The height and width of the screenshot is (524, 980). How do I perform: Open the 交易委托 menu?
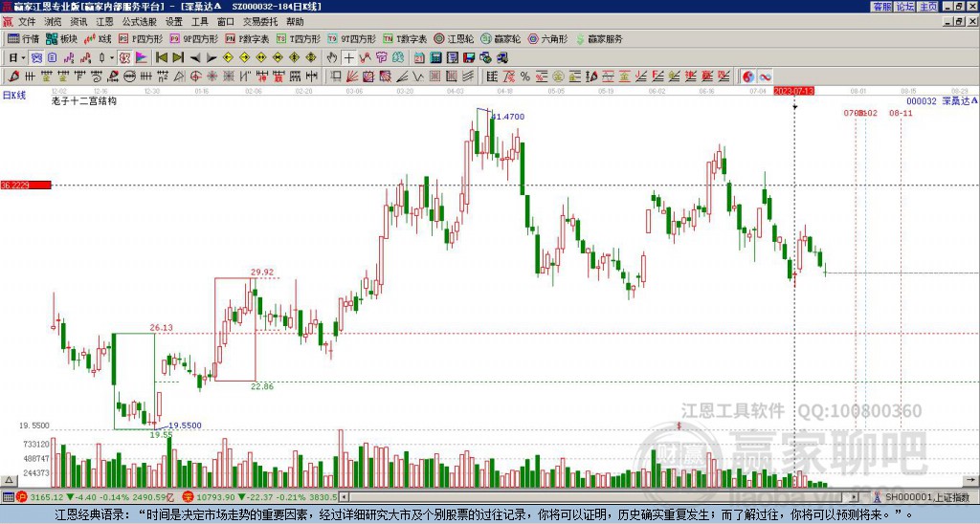click(x=260, y=22)
